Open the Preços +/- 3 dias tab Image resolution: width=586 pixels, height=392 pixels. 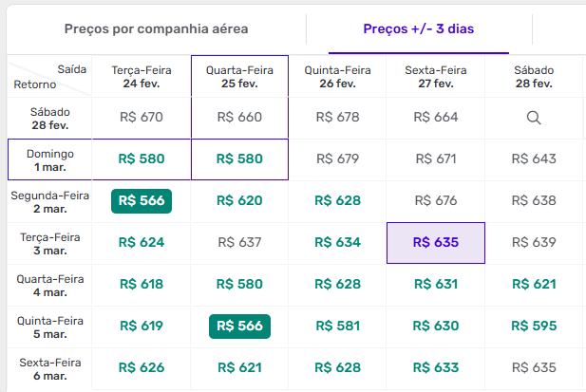tap(418, 28)
